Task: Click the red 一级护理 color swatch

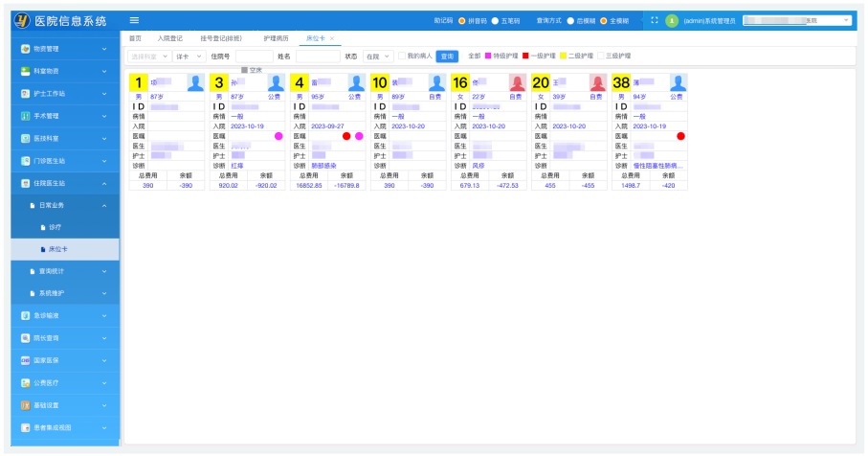Action: (525, 56)
